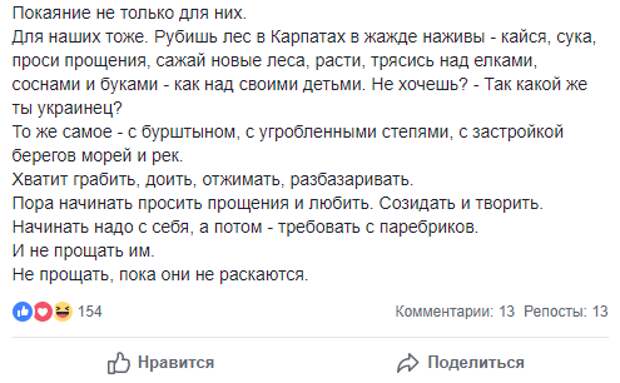Click the sentence starting 'Хватит грабить, доить'
The height and width of the screenshot is (383, 620).
pos(213,179)
